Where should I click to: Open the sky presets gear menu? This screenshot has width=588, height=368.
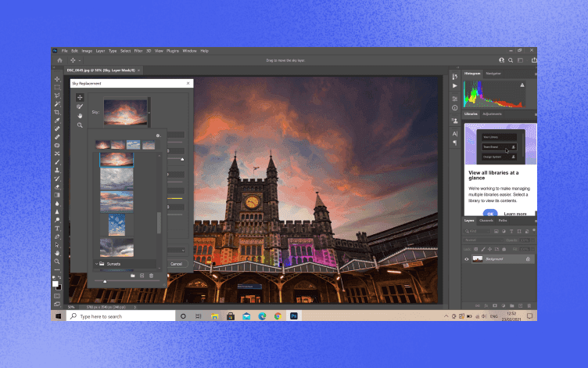(158, 135)
